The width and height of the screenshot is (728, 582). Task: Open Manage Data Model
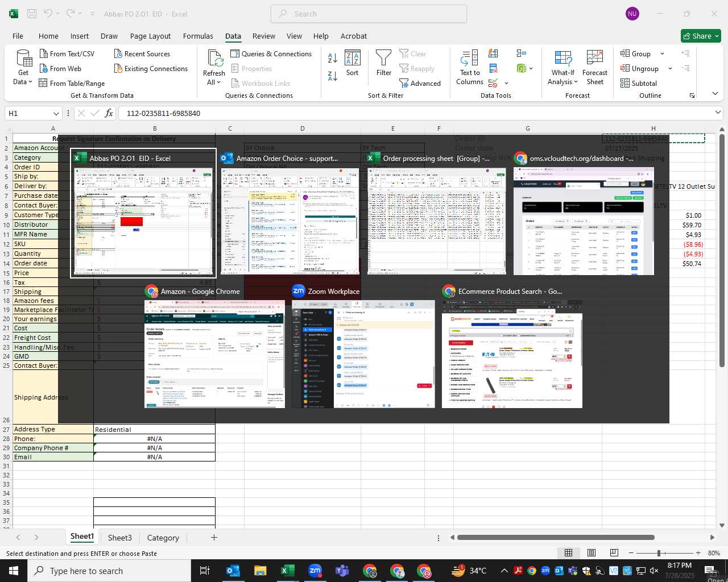(521, 68)
